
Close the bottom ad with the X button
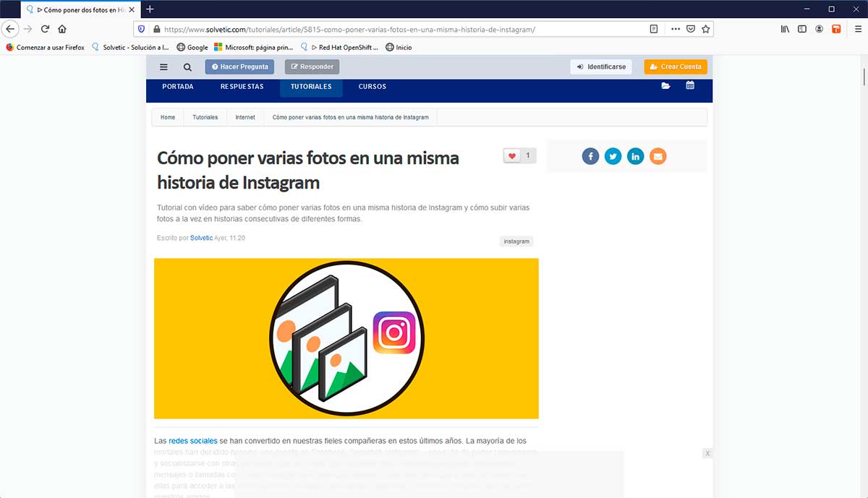coord(707,453)
